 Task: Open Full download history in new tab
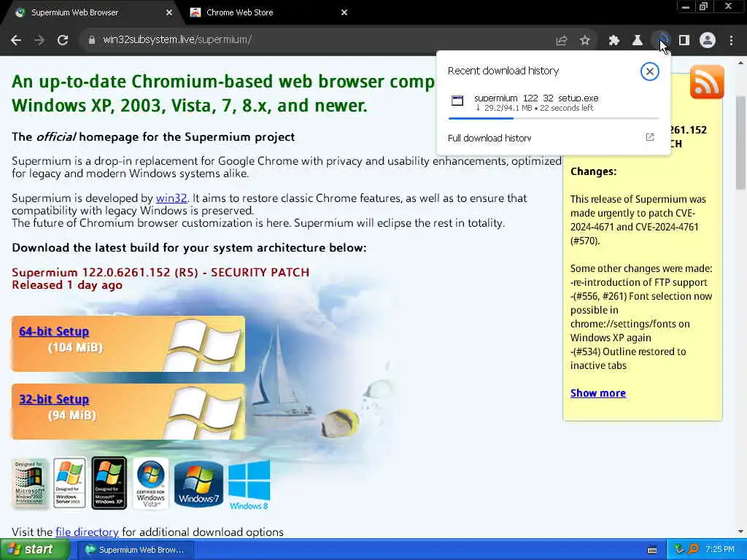click(650, 137)
